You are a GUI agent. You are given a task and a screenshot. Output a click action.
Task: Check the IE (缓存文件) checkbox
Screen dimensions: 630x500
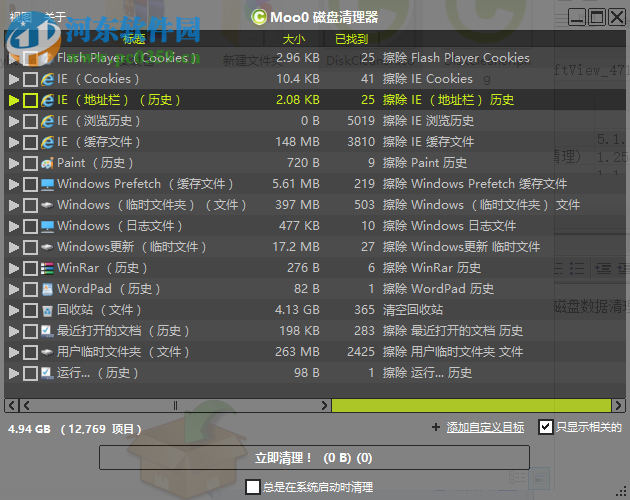pos(30,142)
